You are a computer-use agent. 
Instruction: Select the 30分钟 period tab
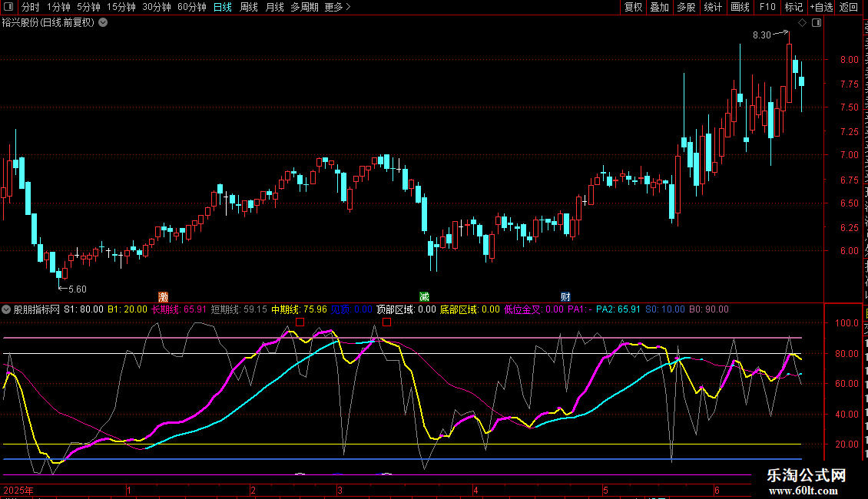(157, 7)
